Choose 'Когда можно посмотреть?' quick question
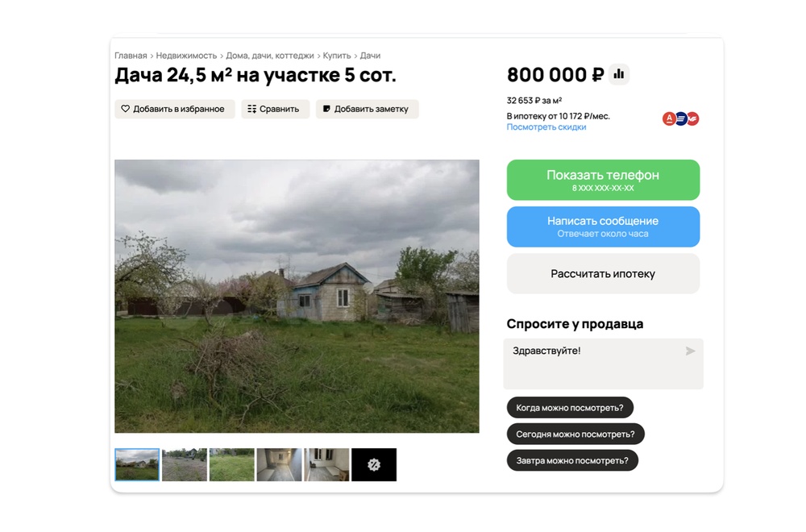The image size is (806, 532). pos(570,408)
